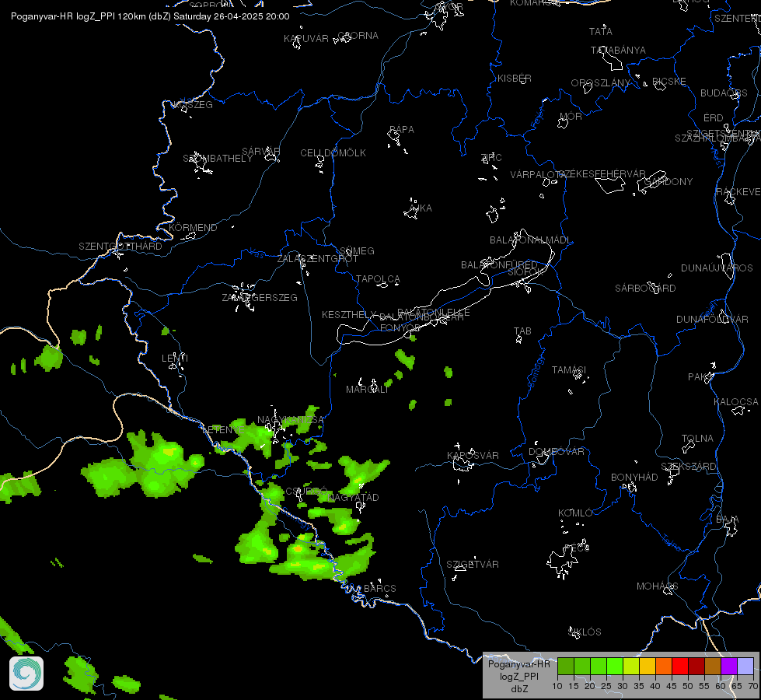The width and height of the screenshot is (761, 700).
Task: Click the TATABÁNYA city label
Action: pos(618,51)
